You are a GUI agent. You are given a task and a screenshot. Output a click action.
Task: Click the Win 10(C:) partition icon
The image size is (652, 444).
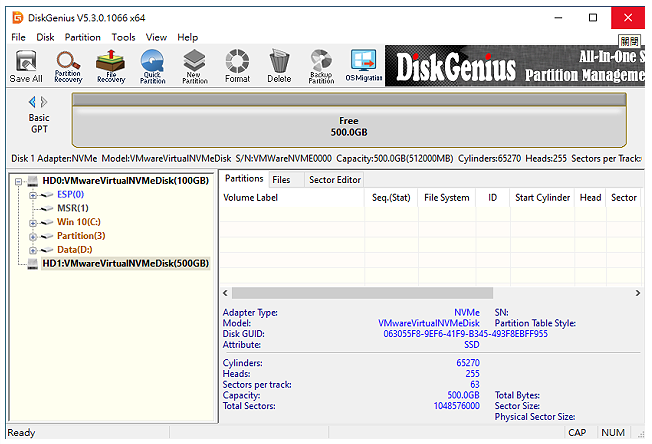tap(47, 222)
